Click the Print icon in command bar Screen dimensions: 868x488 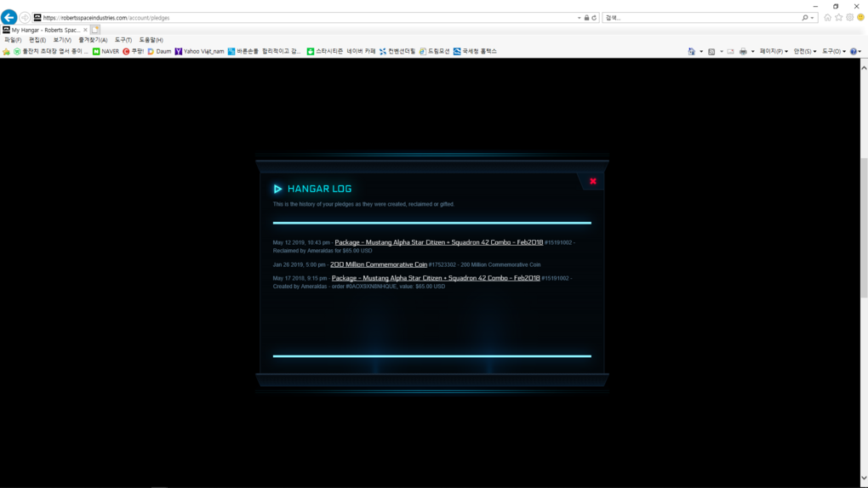743,52
